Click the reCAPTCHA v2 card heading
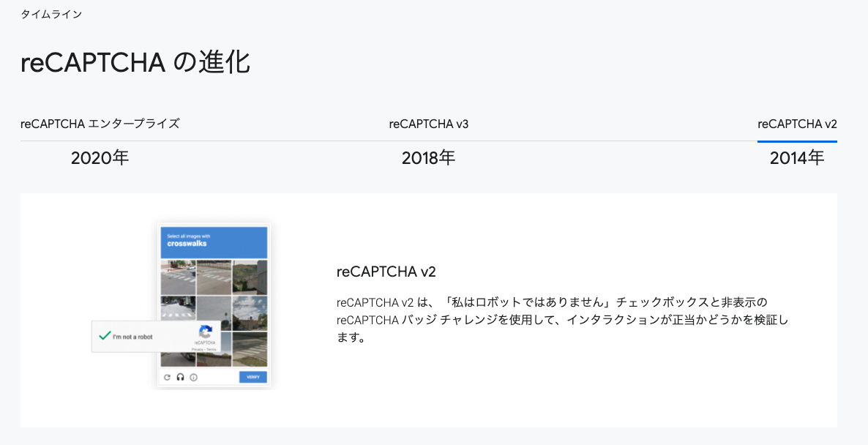 (386, 272)
